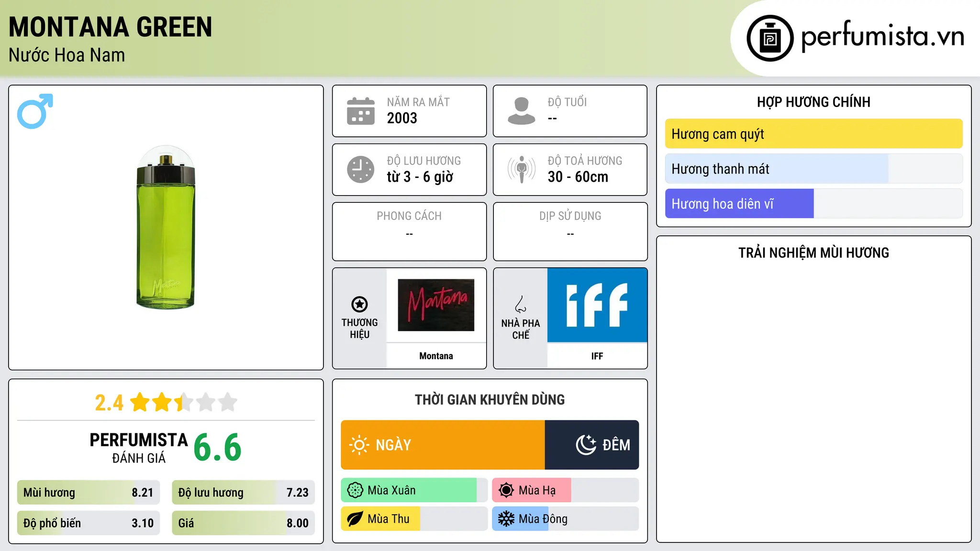The image size is (980, 551).
Task: Click the Mùa Đông season bar
Action: [x=565, y=519]
